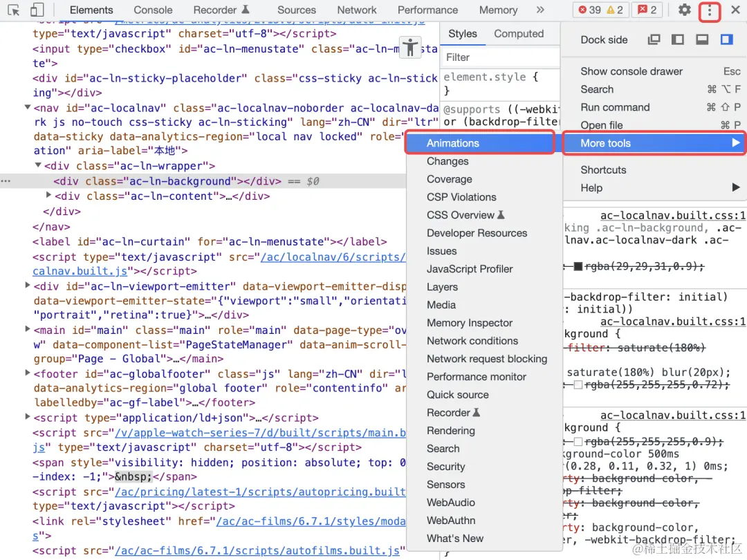Activate the inspect element picker icon

(13, 10)
